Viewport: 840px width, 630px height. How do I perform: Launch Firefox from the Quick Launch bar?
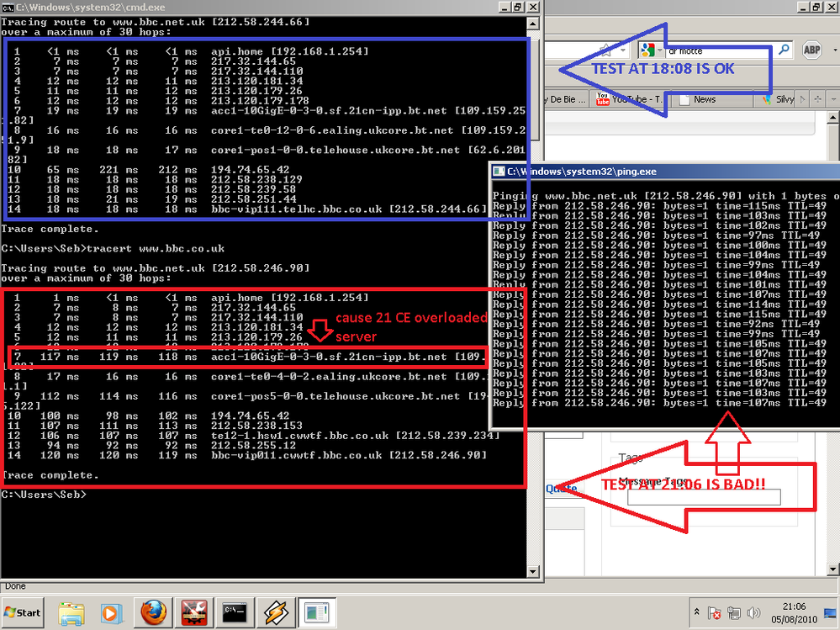tap(154, 612)
